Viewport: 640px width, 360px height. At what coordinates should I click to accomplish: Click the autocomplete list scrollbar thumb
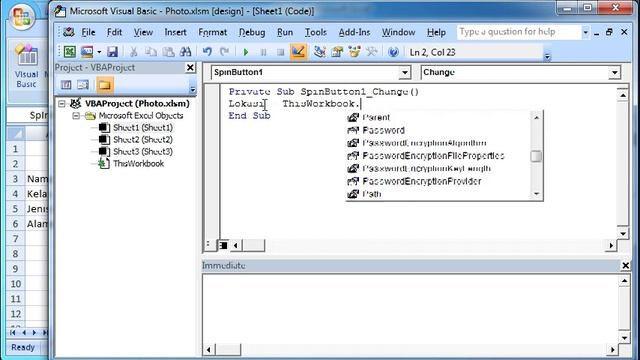pos(536,156)
